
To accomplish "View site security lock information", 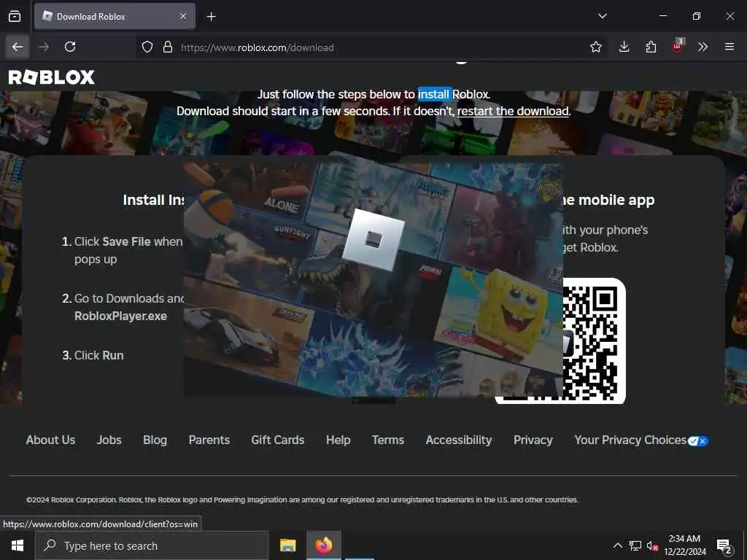I will click(168, 47).
